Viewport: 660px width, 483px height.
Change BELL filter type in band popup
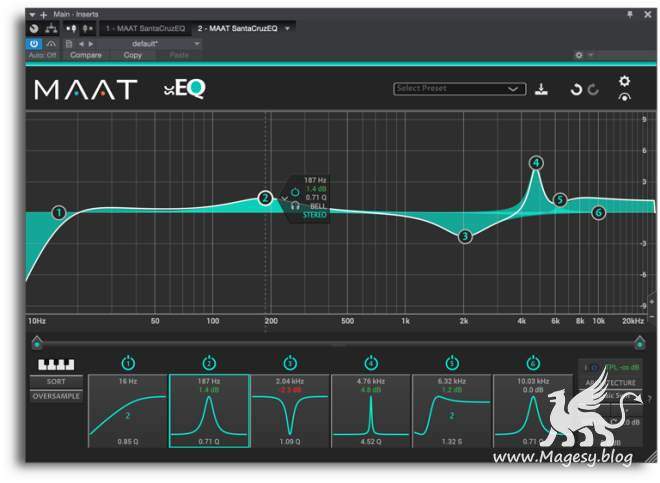pos(318,206)
